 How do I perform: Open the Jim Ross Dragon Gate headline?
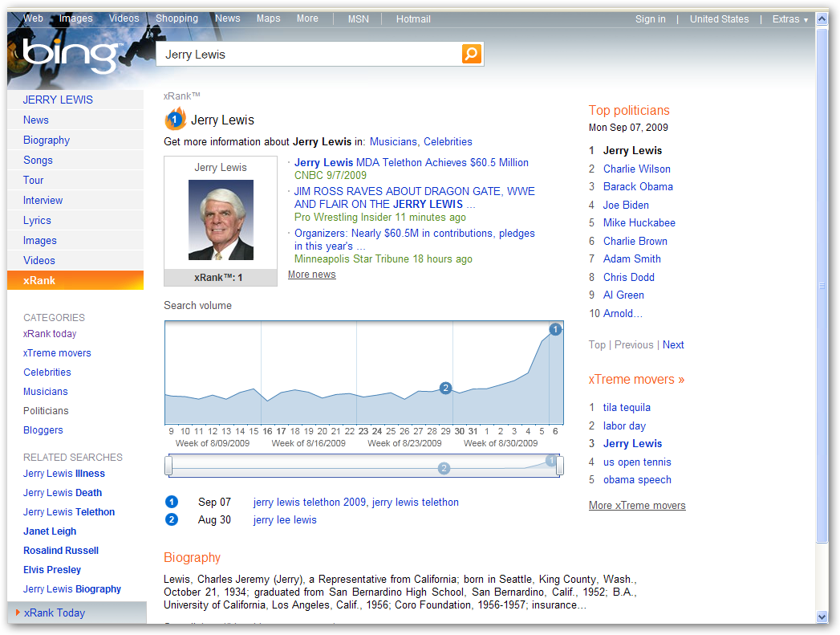415,197
